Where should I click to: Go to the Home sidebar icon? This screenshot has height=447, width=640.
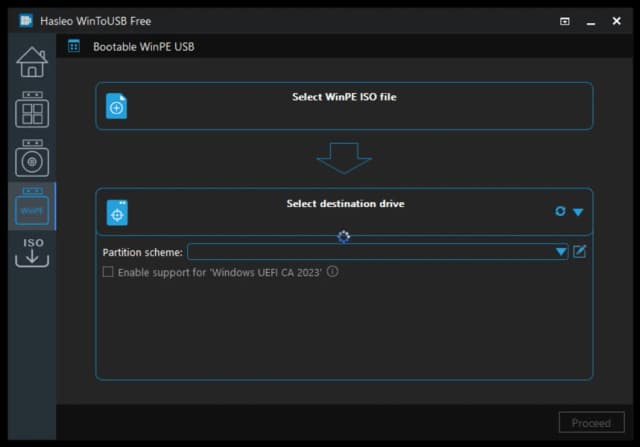(32, 62)
